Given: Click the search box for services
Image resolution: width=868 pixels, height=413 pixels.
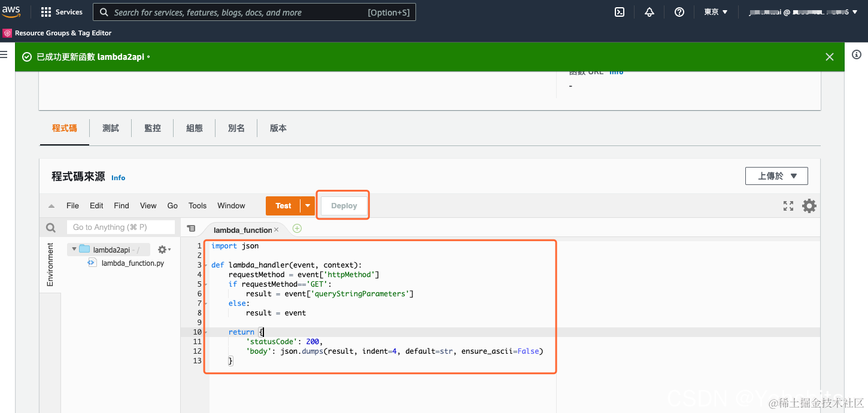Looking at the screenshot, I should (254, 12).
